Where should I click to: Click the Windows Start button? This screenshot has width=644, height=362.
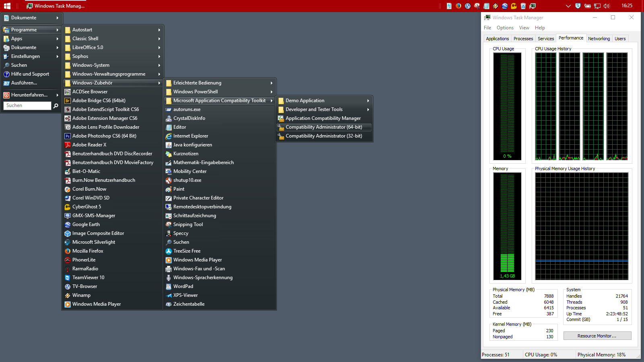click(7, 6)
